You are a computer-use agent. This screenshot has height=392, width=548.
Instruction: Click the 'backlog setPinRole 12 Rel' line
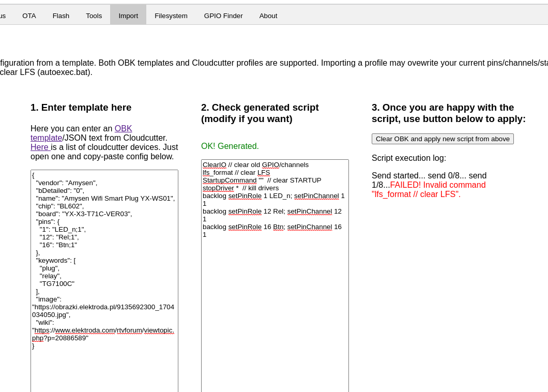point(272,215)
